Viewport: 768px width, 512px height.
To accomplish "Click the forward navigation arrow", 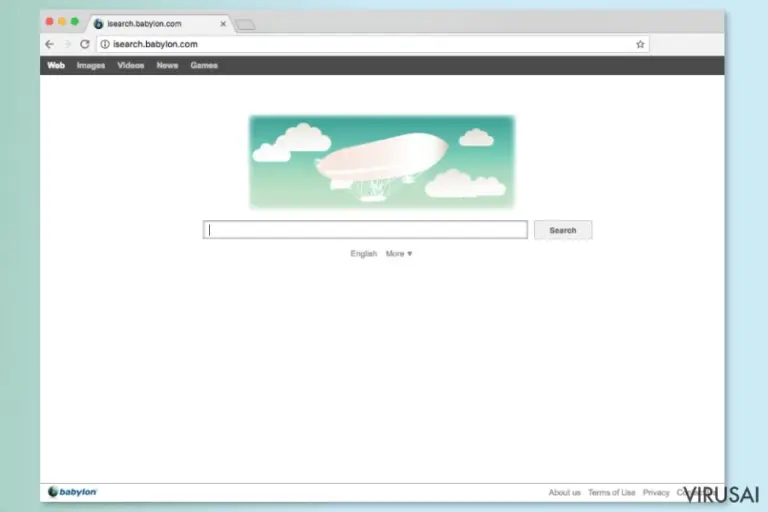I will pyautogui.click(x=68, y=44).
